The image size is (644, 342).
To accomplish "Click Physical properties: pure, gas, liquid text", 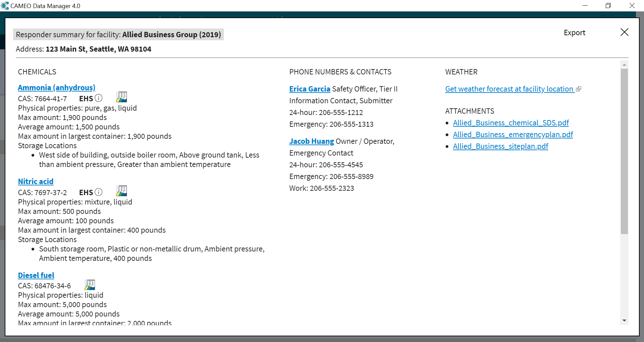I will [78, 108].
